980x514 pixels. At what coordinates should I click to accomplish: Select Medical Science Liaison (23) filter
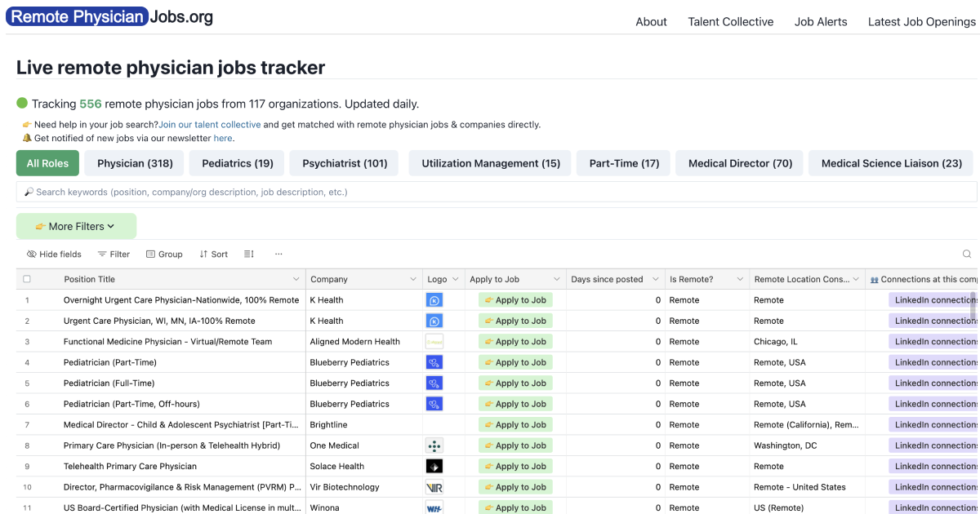pyautogui.click(x=891, y=163)
